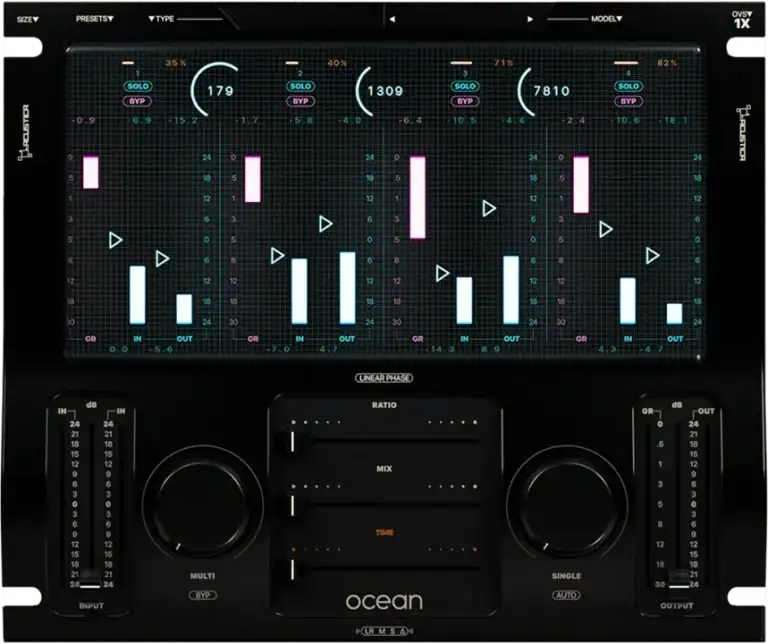Solo band 3

465,86
